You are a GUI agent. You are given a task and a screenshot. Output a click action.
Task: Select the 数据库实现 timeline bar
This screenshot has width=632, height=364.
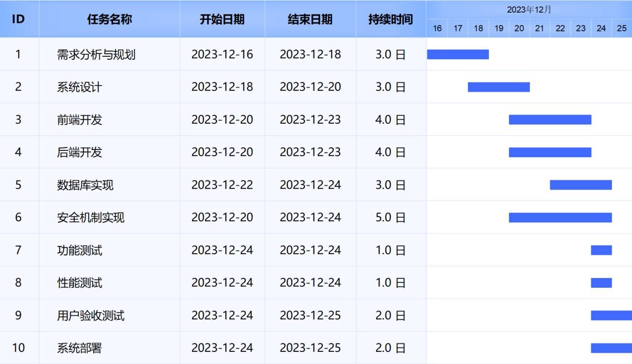(x=581, y=185)
